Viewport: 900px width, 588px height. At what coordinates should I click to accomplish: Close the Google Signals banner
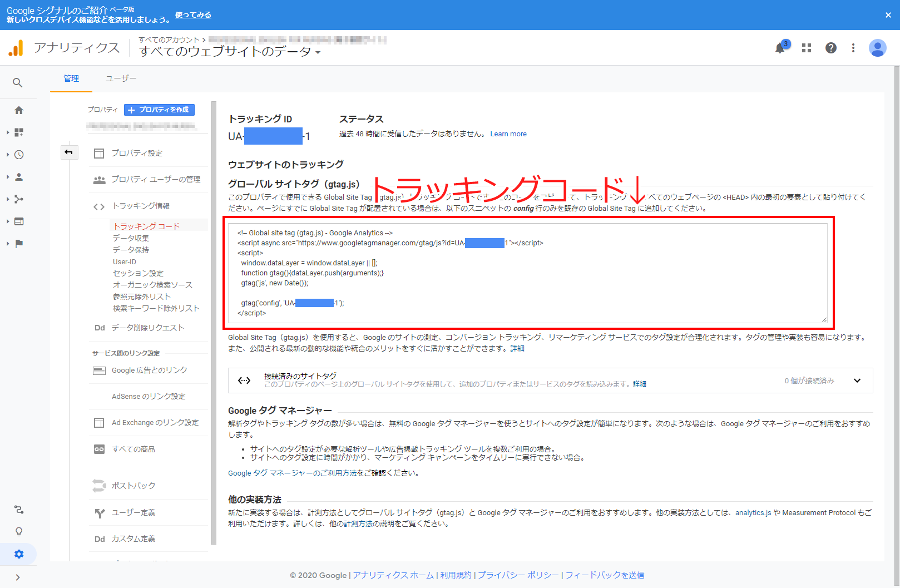888,15
